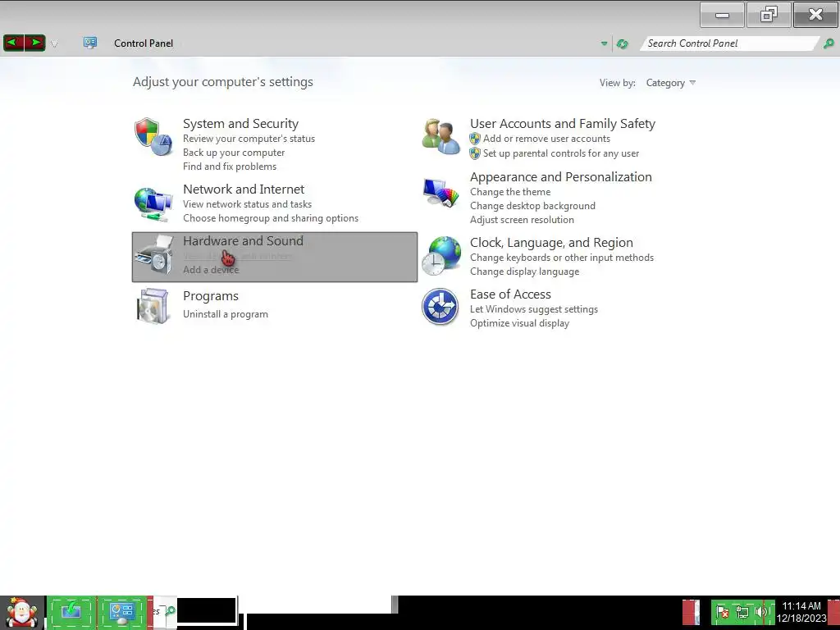This screenshot has width=840, height=630.
Task: Expand the recent pages dropdown arrow
Action: (54, 44)
